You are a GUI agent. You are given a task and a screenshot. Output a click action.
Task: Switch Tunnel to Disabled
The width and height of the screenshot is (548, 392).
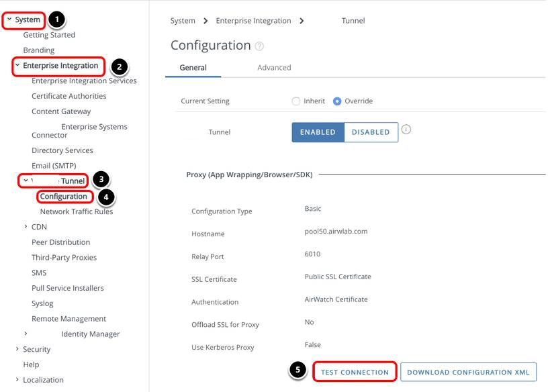(371, 132)
